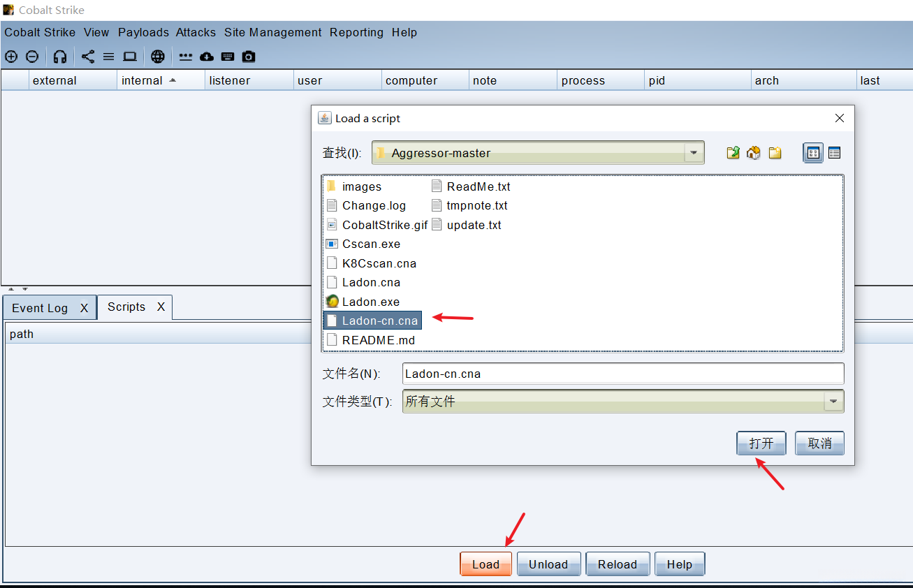Select the ReadMe.txt file
913x588 pixels.
coord(472,186)
